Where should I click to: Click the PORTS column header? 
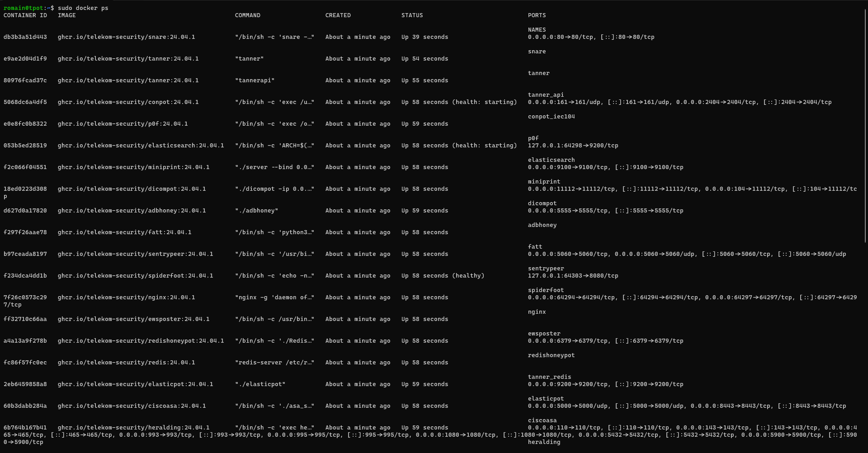coord(537,15)
